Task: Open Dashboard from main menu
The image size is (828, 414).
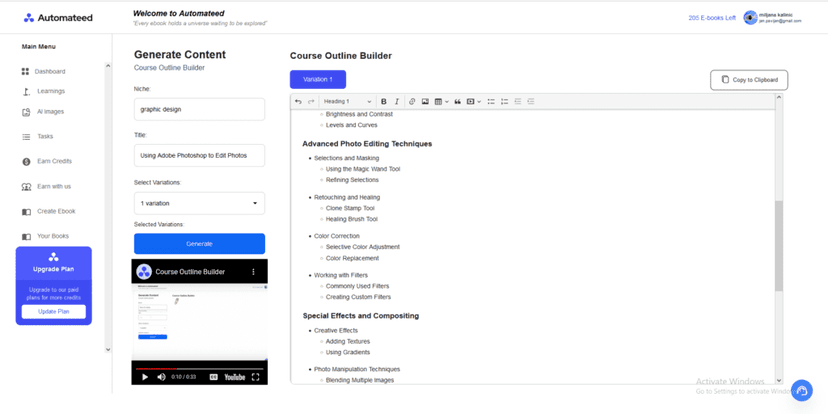Action: click(43, 71)
